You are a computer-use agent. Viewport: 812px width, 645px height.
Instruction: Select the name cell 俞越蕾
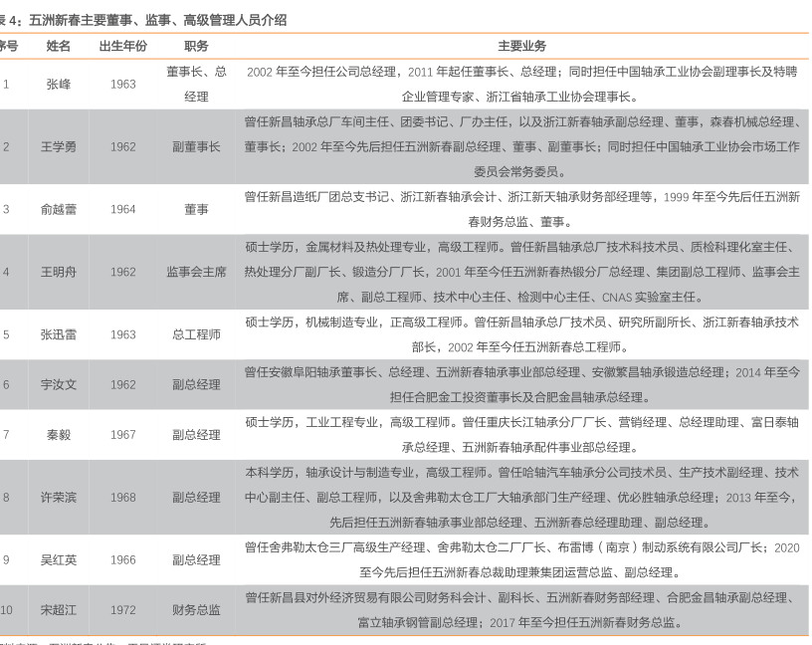59,209
